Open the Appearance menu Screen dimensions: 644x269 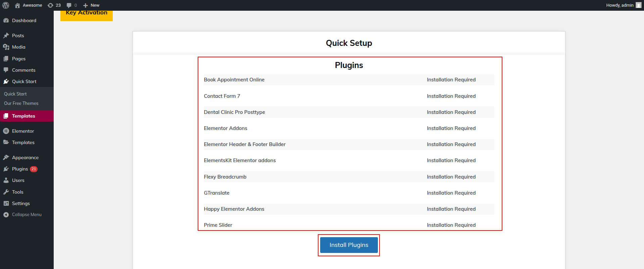coord(25,157)
